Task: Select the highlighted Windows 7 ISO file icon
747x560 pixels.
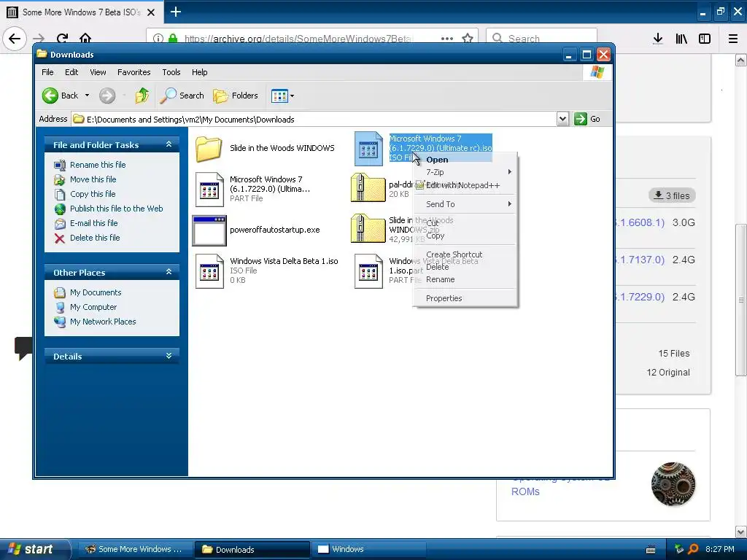Action: 368,149
